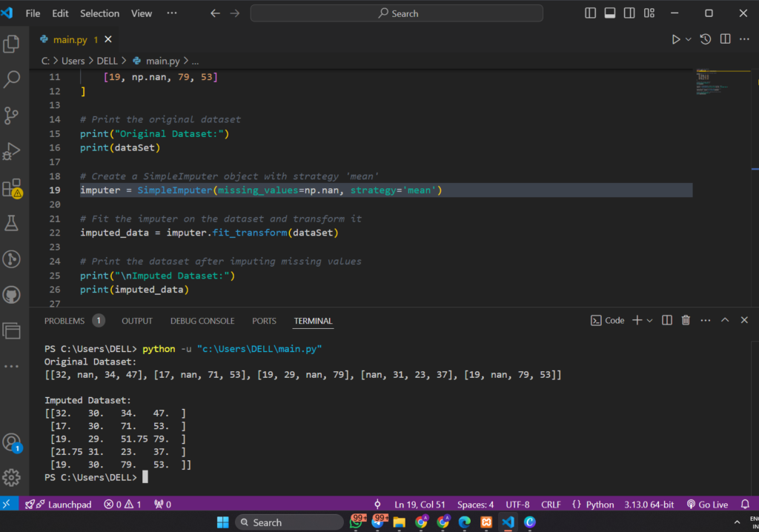Toggle the primary side bar layout button
This screenshot has height=532, width=759.
[x=590, y=13]
